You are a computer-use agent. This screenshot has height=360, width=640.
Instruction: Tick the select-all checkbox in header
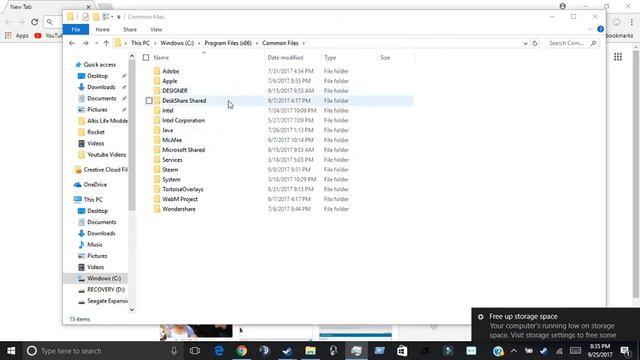point(146,58)
